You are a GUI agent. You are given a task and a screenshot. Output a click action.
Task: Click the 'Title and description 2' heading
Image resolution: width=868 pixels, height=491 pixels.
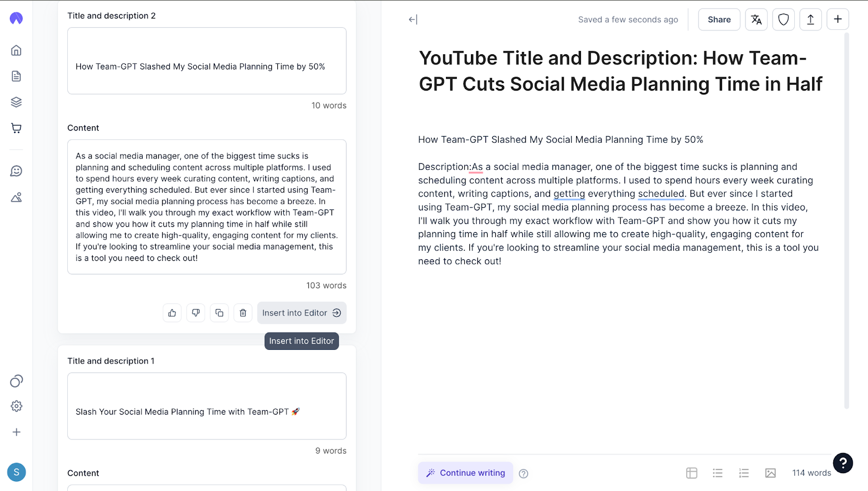[111, 16]
